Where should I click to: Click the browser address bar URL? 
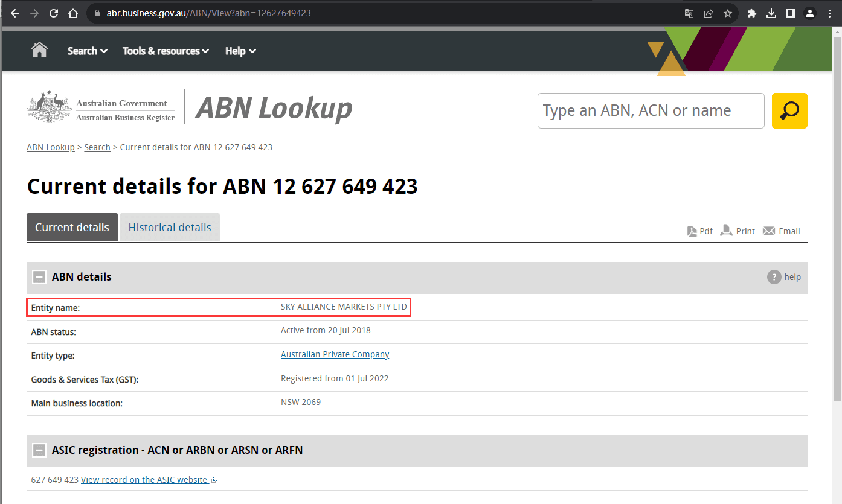click(209, 13)
